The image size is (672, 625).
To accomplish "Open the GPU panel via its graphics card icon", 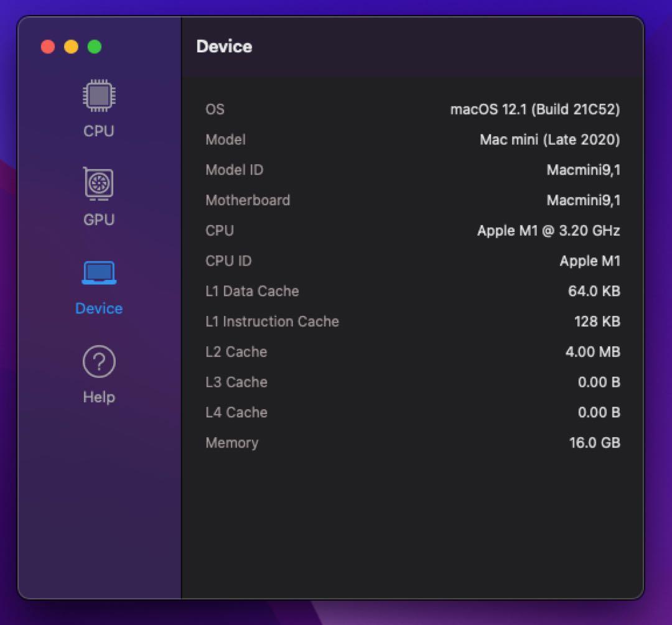I will tap(98, 183).
